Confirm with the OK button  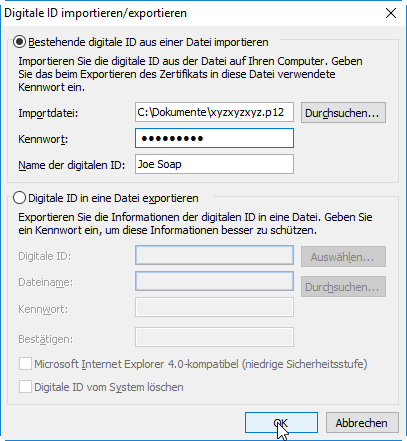point(281,423)
